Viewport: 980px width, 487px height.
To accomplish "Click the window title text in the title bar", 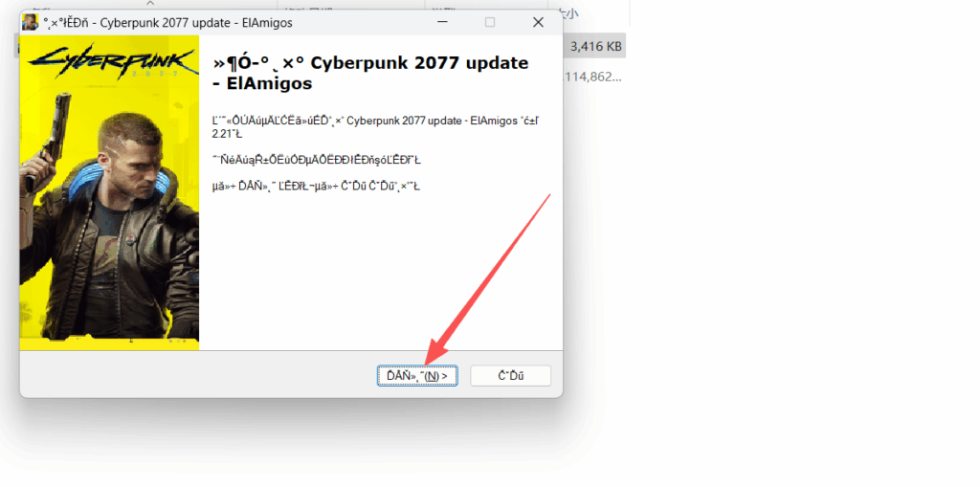I will 167,23.
